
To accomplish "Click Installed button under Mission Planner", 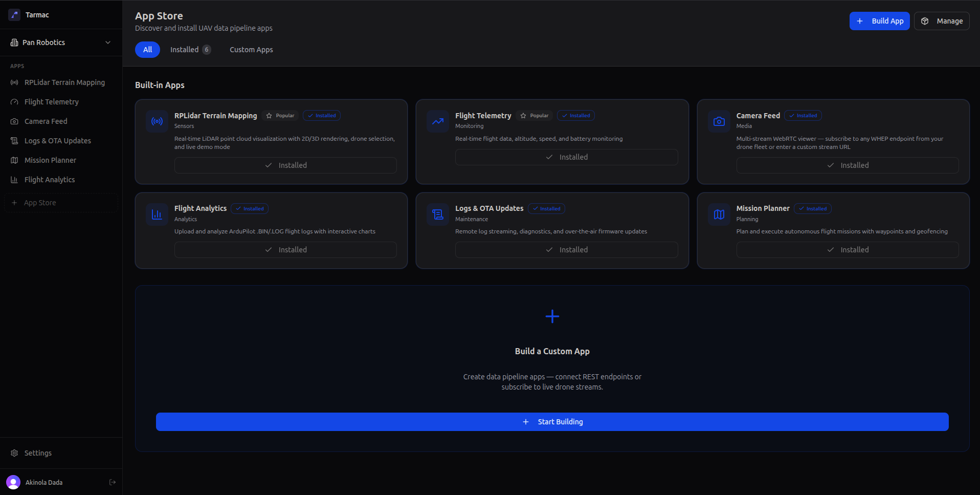I will [848, 250].
